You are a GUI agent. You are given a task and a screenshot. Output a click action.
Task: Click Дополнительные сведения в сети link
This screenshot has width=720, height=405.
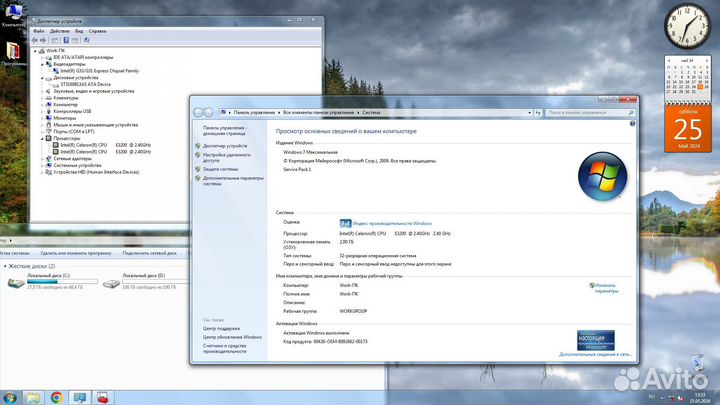(596, 354)
